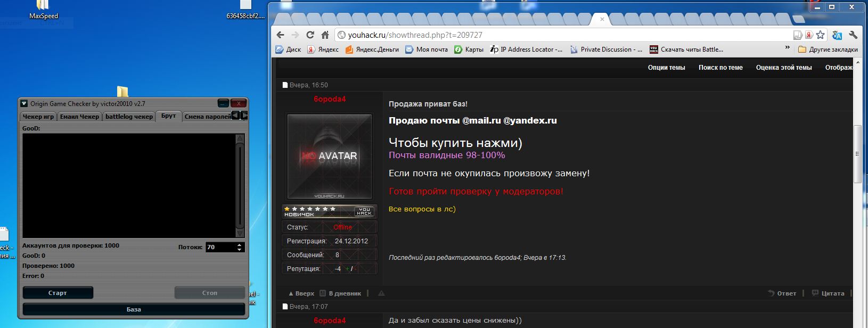
Task: Open the Карты bookmark
Action: pos(469,50)
